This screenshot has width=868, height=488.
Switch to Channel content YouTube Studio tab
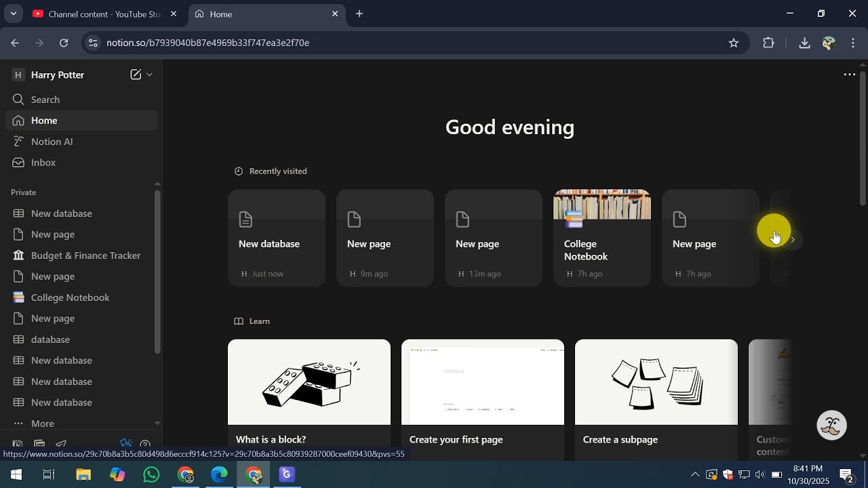coord(104,14)
